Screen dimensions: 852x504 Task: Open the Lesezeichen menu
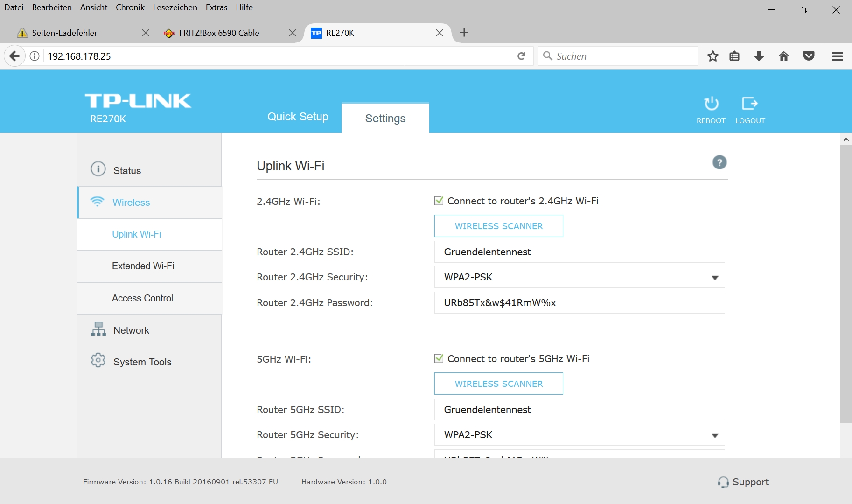(175, 7)
